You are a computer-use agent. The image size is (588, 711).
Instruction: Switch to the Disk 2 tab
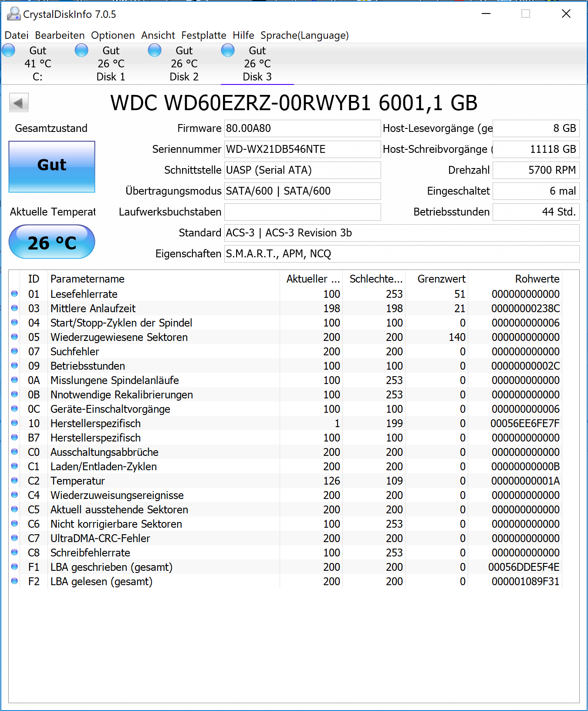coord(184,64)
